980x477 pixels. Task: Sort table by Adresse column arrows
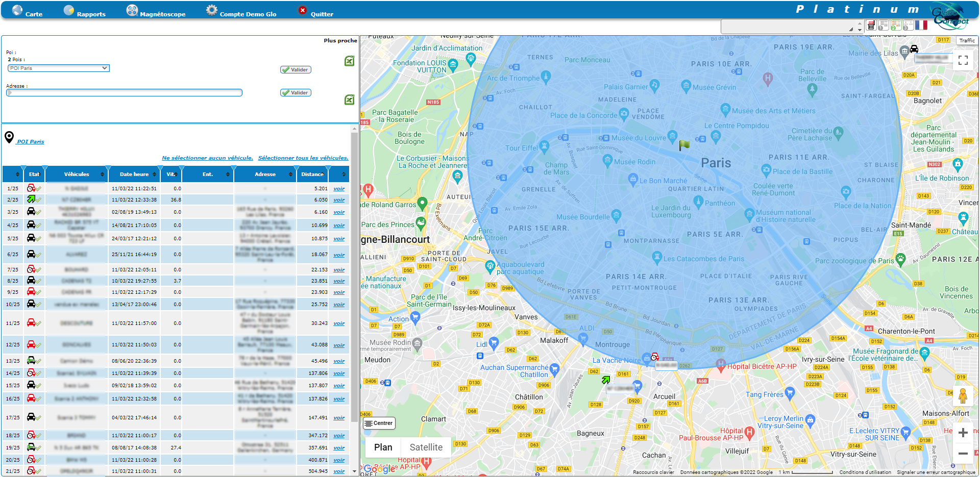[290, 174]
